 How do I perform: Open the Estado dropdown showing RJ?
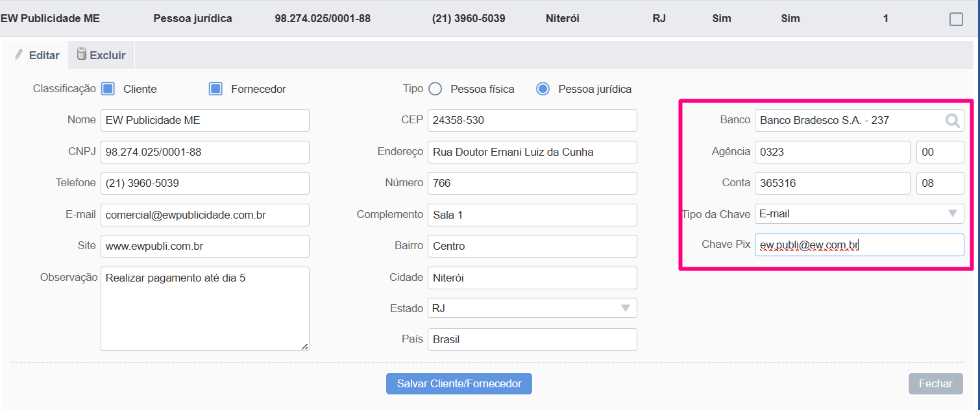(532, 308)
